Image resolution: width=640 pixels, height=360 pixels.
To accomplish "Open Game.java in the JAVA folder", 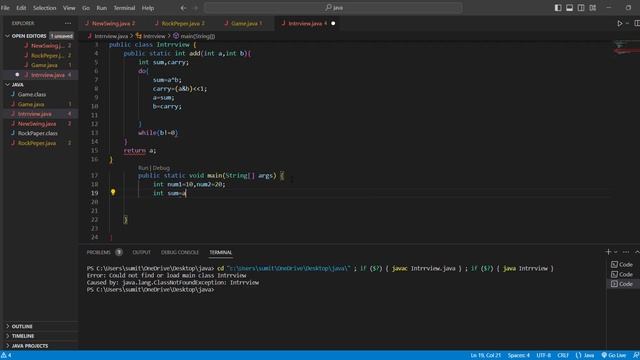I will pyautogui.click(x=31, y=104).
